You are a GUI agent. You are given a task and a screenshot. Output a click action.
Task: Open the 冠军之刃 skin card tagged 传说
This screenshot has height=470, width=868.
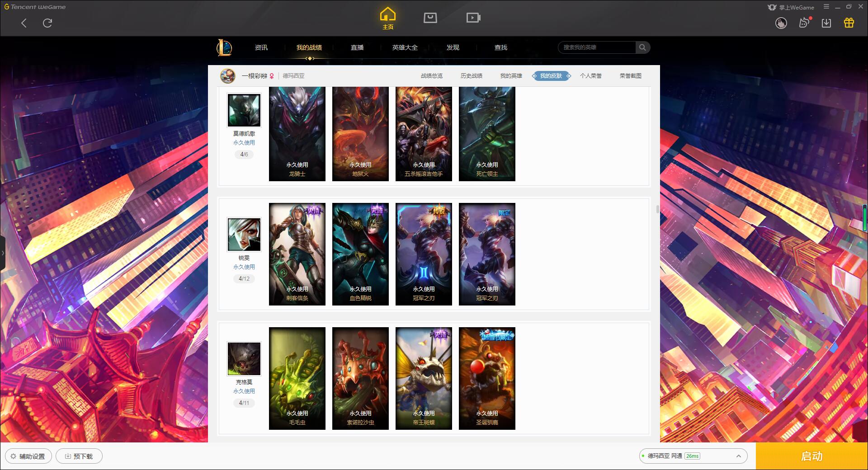click(x=424, y=254)
